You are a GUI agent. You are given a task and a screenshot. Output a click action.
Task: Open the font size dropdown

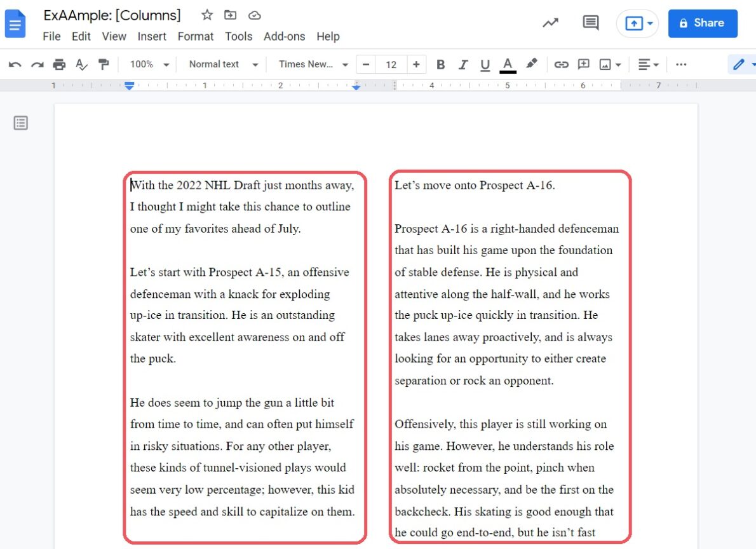(391, 64)
